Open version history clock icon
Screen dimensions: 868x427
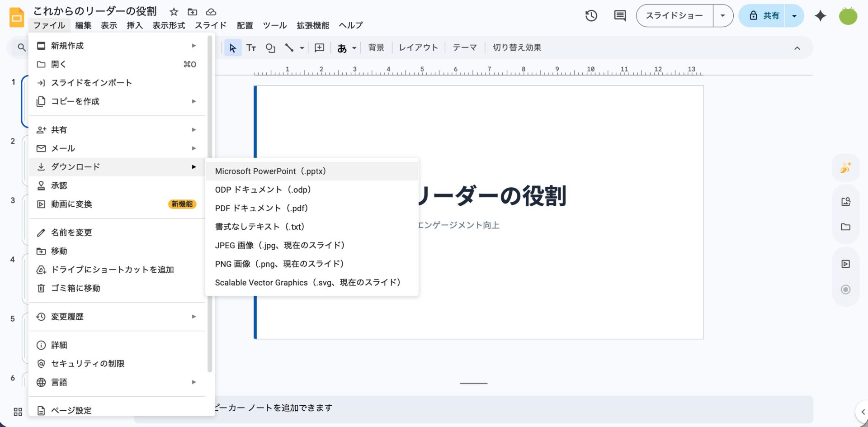(x=591, y=16)
